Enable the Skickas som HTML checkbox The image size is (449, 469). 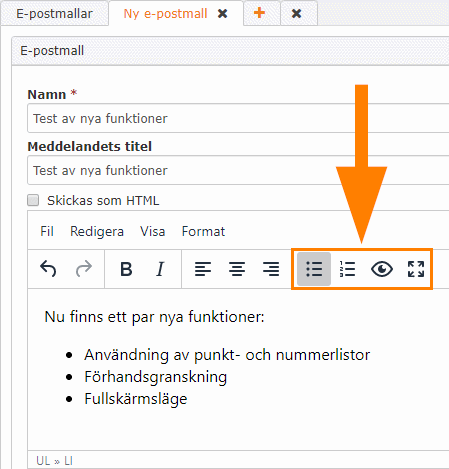(x=33, y=200)
